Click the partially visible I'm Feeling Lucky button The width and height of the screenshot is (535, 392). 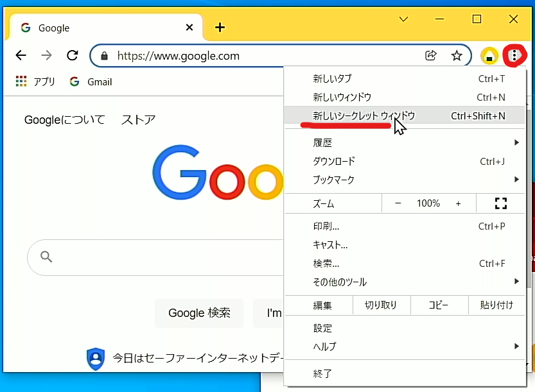[x=268, y=313]
